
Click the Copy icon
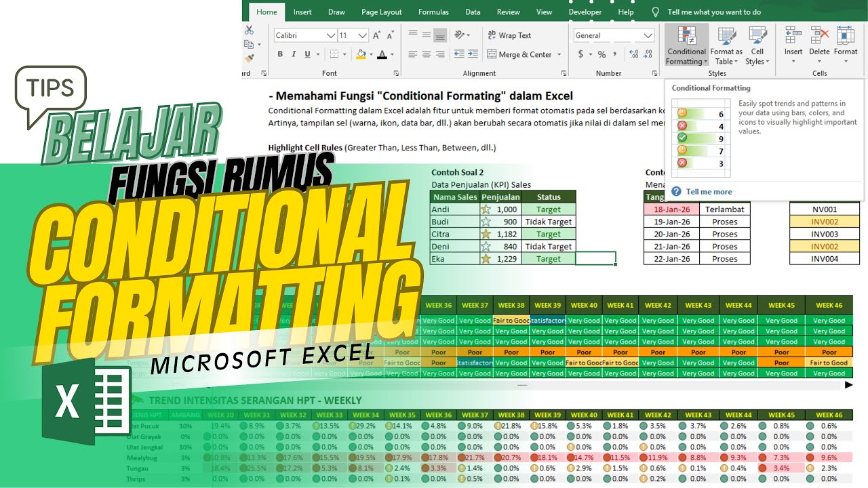pos(248,45)
